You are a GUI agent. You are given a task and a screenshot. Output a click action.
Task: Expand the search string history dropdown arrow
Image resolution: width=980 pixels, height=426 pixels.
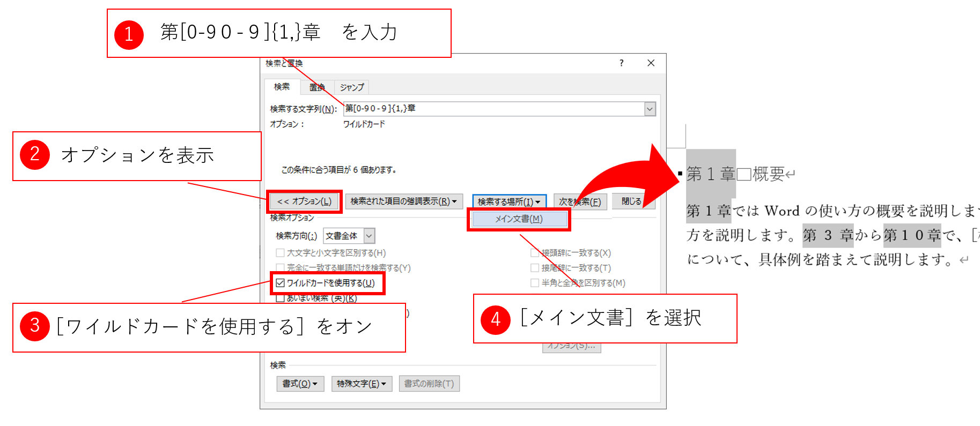tap(650, 109)
